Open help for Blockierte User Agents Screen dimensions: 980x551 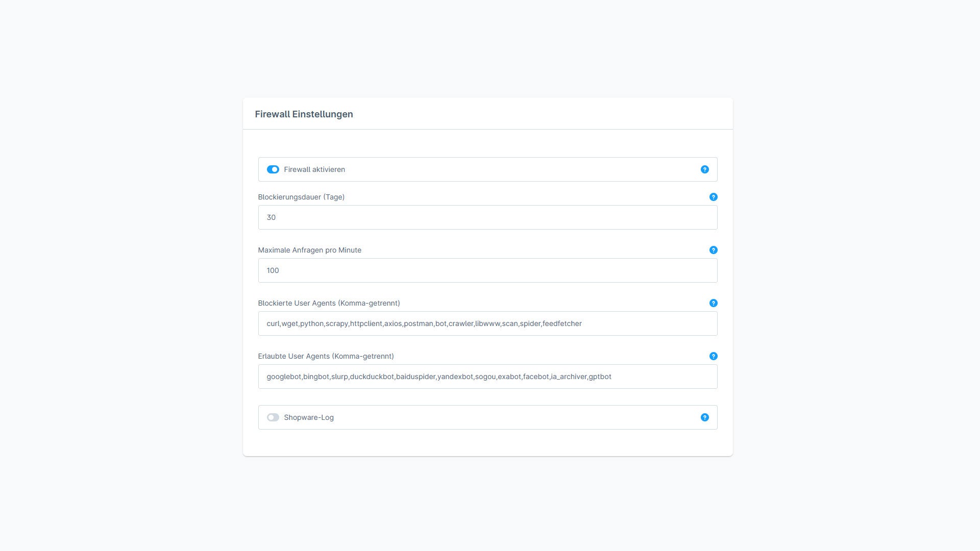[x=713, y=303]
